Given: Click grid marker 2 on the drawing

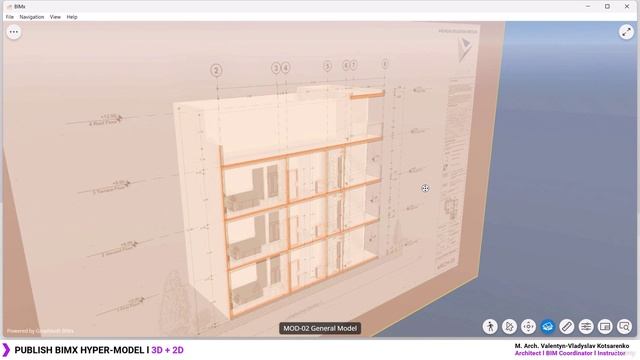Looking at the screenshot, I should pos(216,71).
